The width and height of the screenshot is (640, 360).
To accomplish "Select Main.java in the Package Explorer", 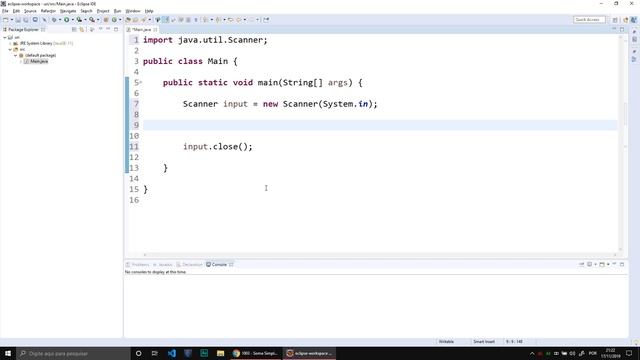I will point(36,61).
